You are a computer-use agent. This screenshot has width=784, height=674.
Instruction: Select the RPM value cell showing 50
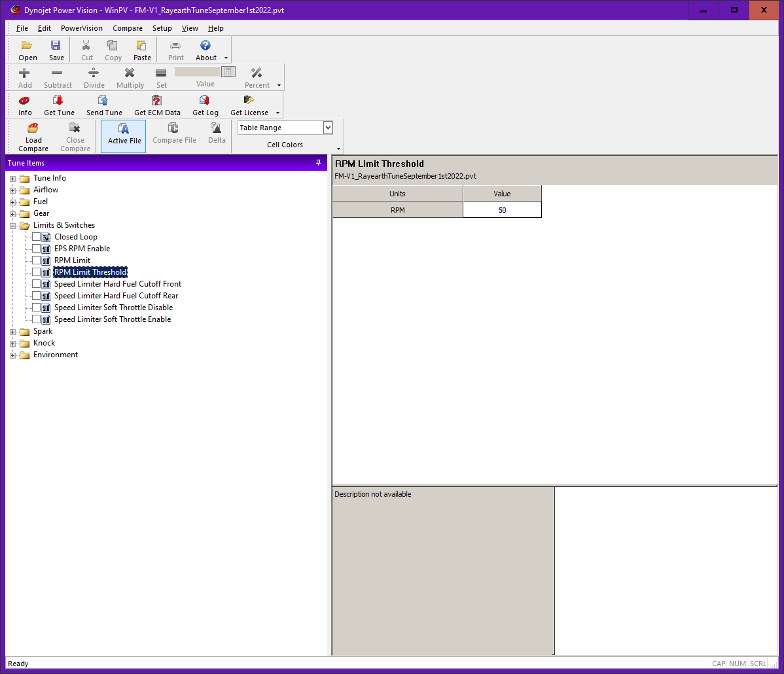[x=502, y=210]
